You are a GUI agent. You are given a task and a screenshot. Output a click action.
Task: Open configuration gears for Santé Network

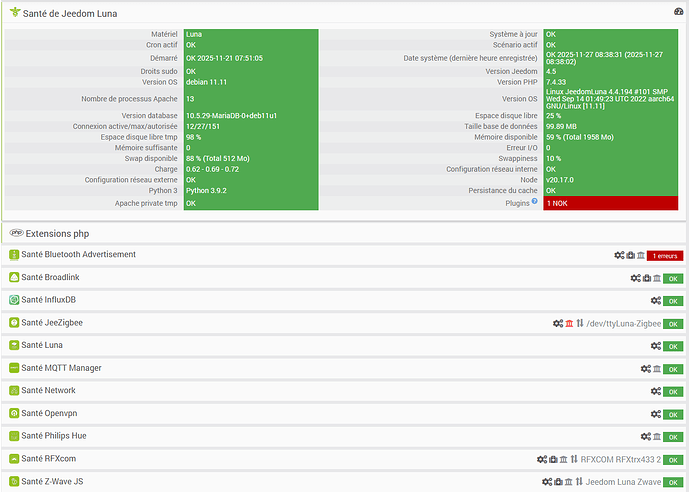click(656, 391)
